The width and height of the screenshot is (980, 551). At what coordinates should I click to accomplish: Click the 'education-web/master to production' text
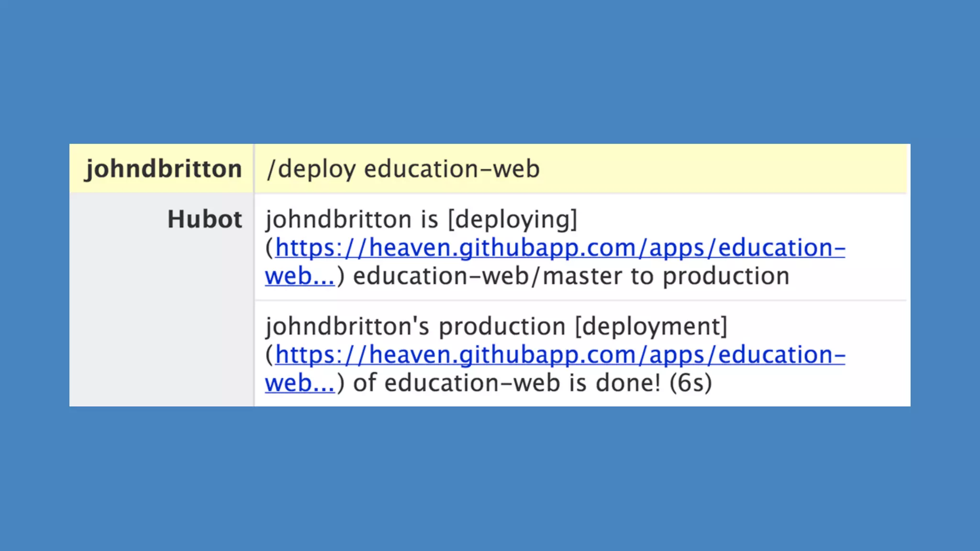[x=571, y=276]
